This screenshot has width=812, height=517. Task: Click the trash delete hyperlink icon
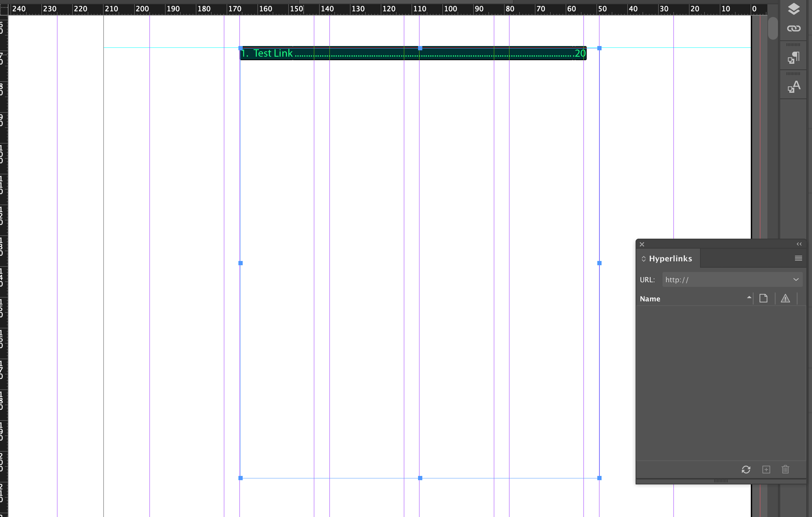coord(785,470)
